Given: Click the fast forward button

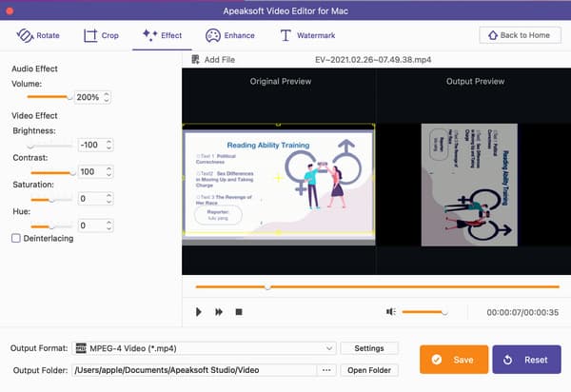Looking at the screenshot, I should (219, 312).
